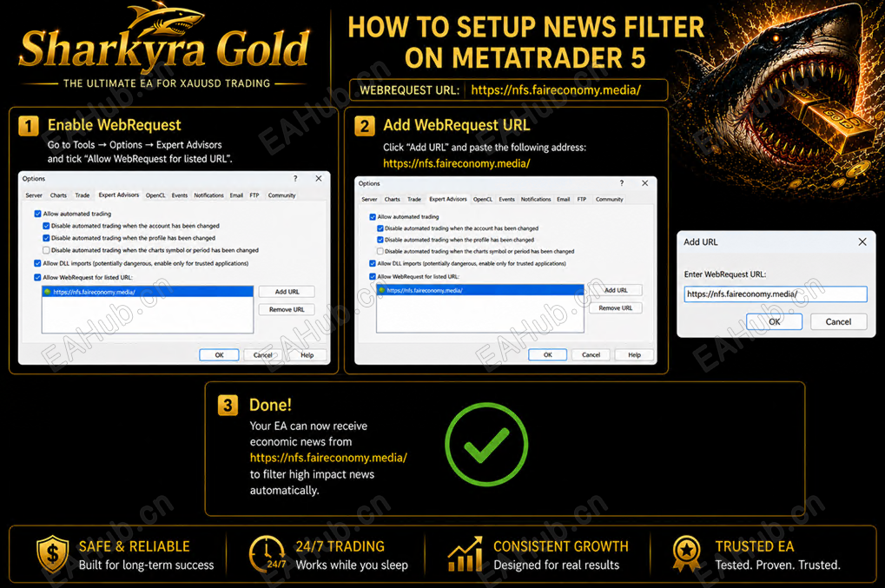Confirm with OK in step 2 Options dialog
This screenshot has width=885, height=588.
pos(547,355)
